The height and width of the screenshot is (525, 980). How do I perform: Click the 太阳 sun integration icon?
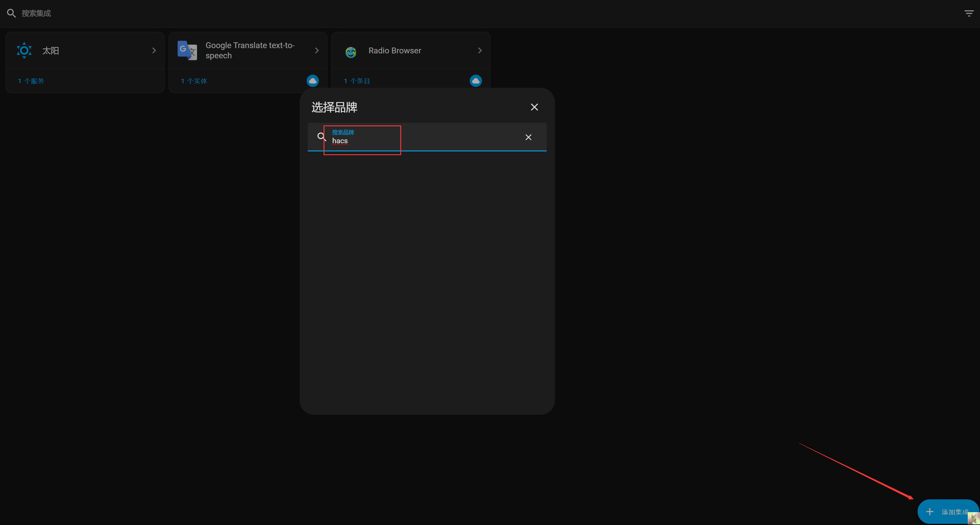tap(24, 50)
